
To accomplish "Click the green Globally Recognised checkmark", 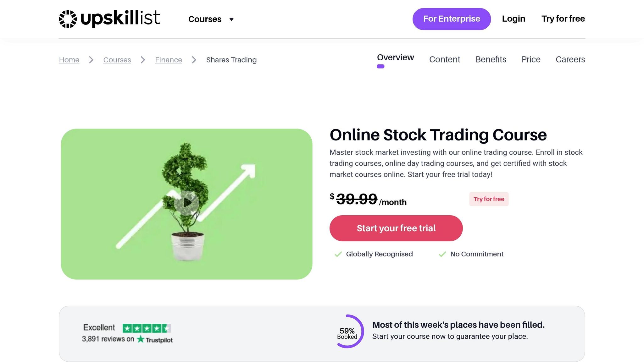I will tap(338, 254).
